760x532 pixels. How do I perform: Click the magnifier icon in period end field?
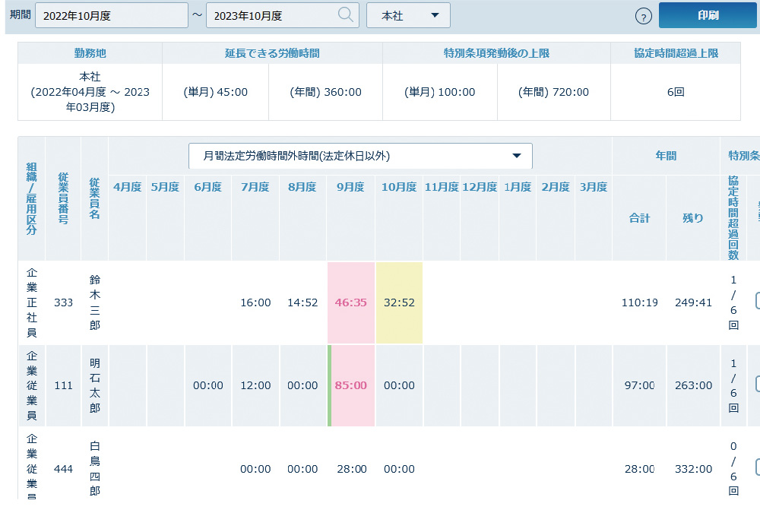tap(345, 15)
